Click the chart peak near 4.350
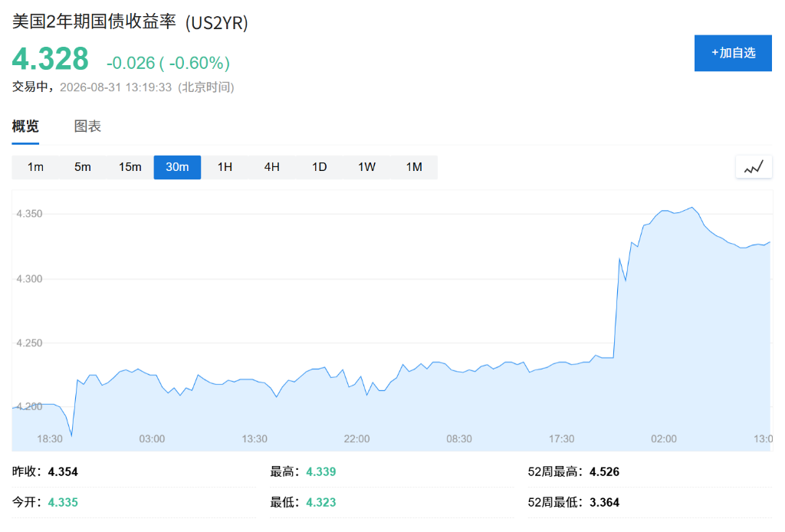 click(x=692, y=207)
